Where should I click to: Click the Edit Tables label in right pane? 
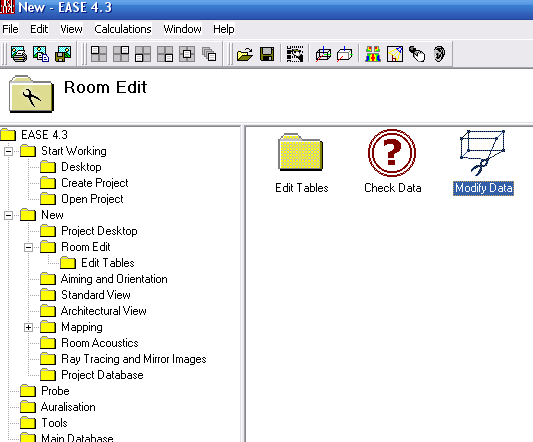(302, 188)
